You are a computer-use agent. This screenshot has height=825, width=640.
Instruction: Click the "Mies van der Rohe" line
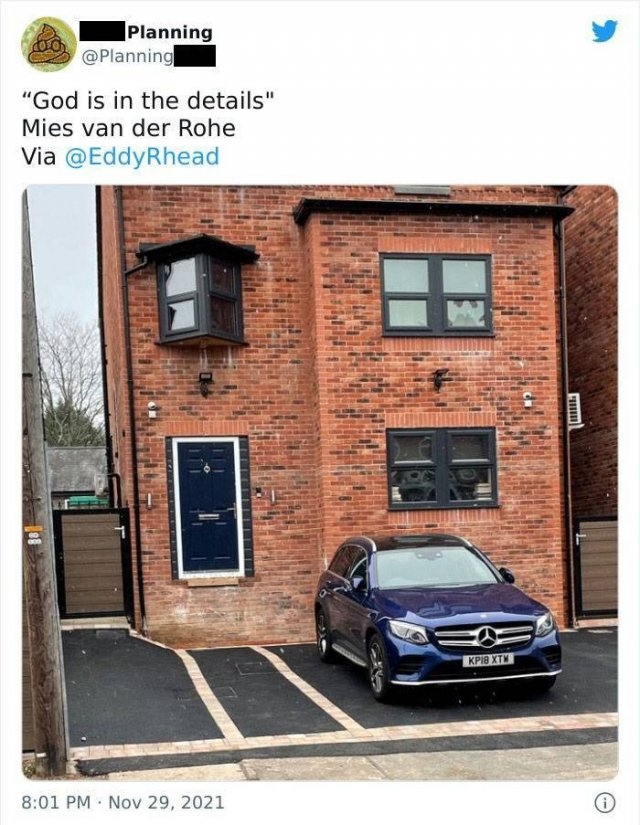pos(128,128)
